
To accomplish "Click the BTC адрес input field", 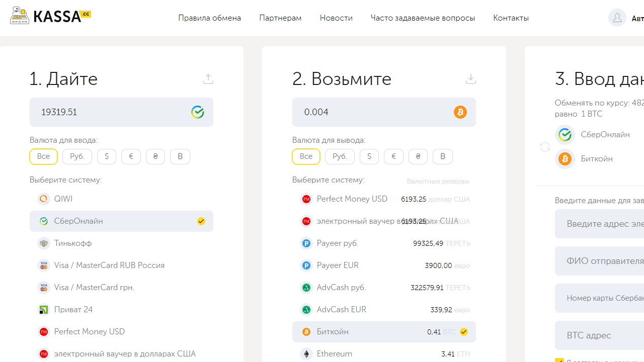I will point(599,335).
